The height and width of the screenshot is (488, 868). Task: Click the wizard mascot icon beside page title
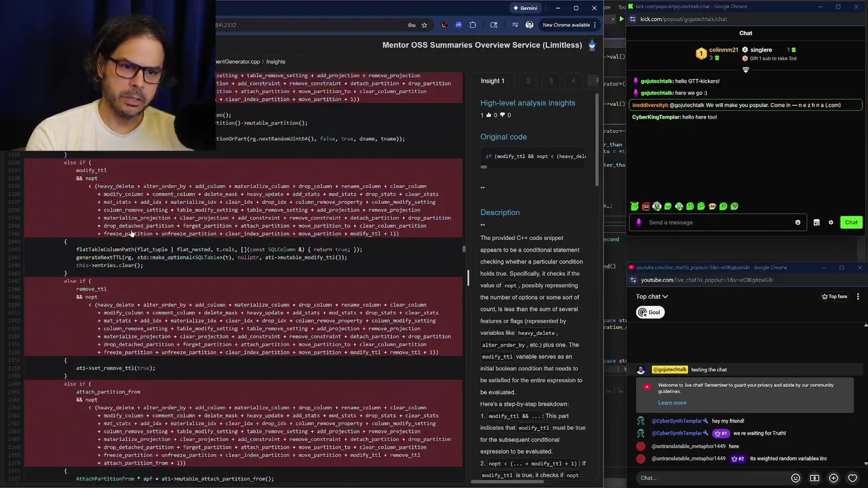point(592,45)
